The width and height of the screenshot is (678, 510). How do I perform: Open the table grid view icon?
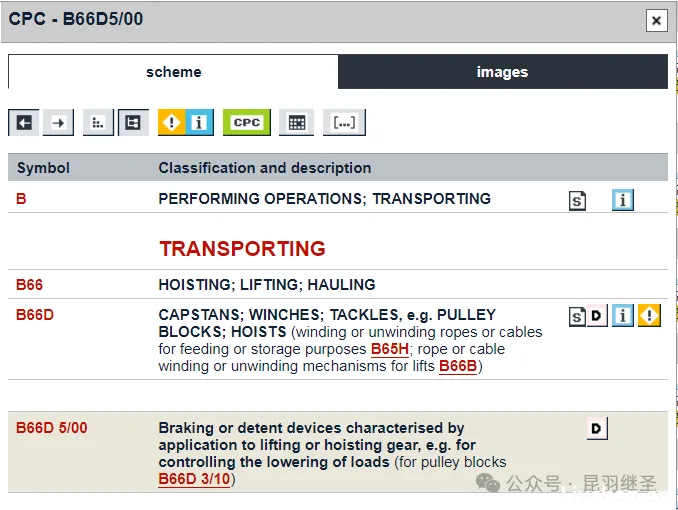click(x=296, y=122)
